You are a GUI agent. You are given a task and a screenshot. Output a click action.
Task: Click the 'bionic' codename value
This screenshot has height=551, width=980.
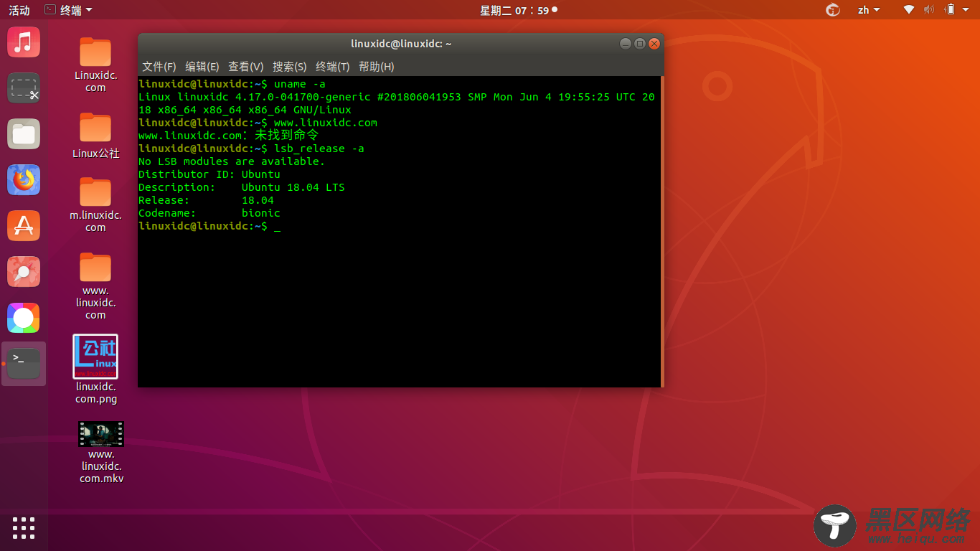click(261, 213)
